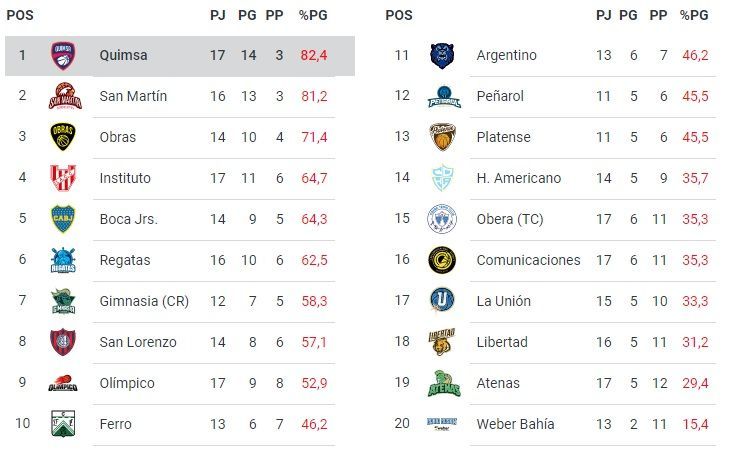This screenshot has height=460, width=737.
Task: Open the Peñarol team name link
Action: point(500,97)
